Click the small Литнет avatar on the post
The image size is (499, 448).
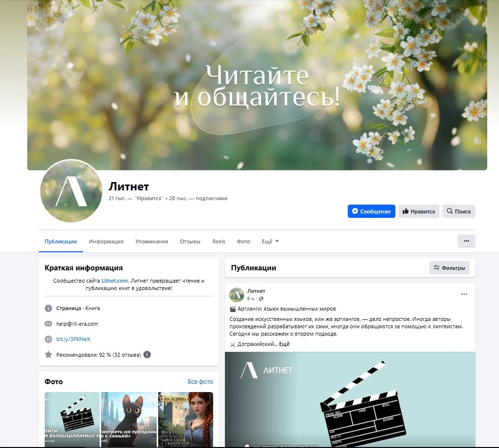(x=236, y=294)
